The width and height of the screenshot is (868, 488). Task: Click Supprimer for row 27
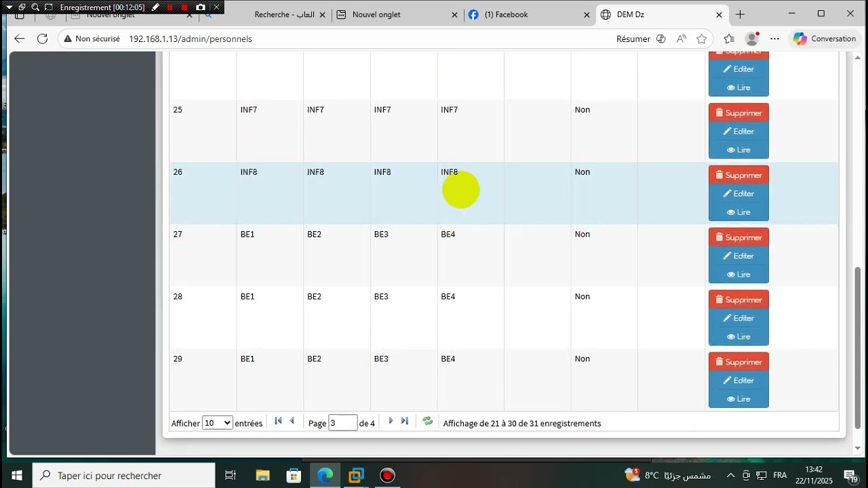[738, 238]
